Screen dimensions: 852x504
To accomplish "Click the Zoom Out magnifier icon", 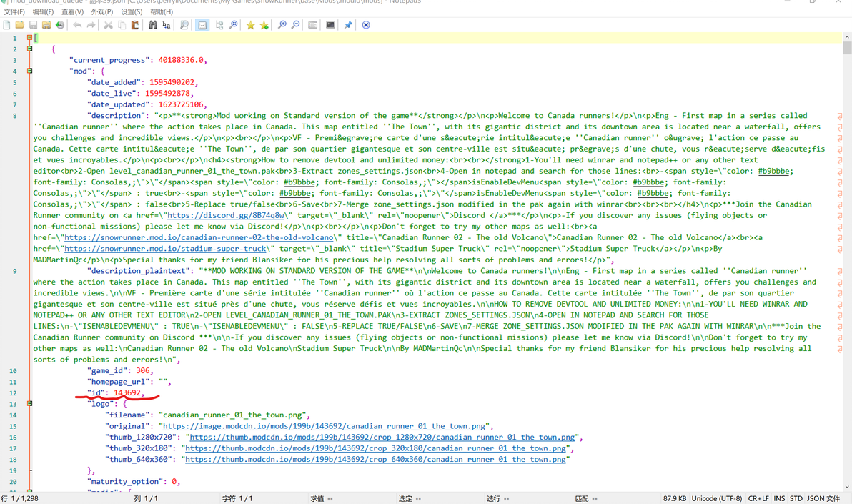I will click(x=295, y=25).
